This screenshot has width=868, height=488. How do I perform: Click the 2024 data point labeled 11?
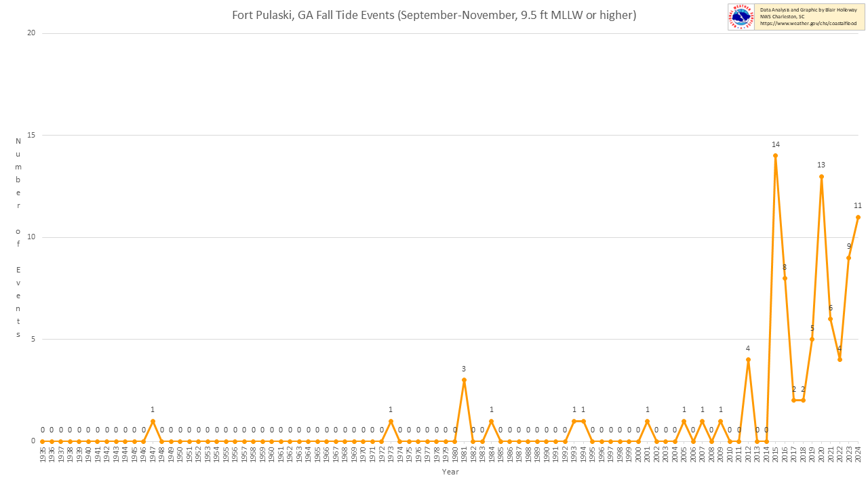(858, 217)
